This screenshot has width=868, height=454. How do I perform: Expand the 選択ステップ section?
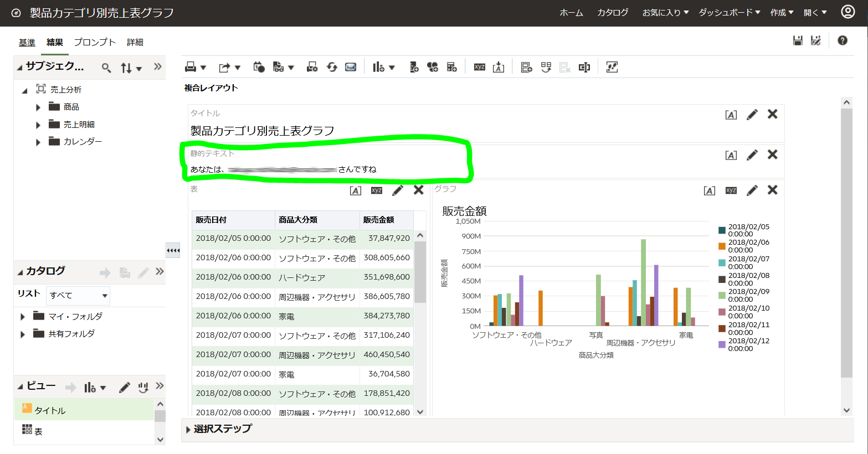click(188, 428)
